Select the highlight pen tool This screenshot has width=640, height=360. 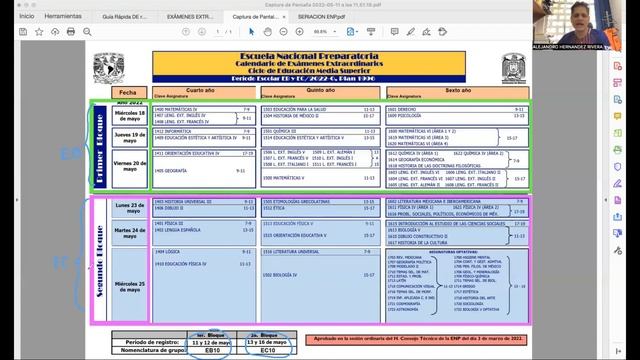(410, 32)
